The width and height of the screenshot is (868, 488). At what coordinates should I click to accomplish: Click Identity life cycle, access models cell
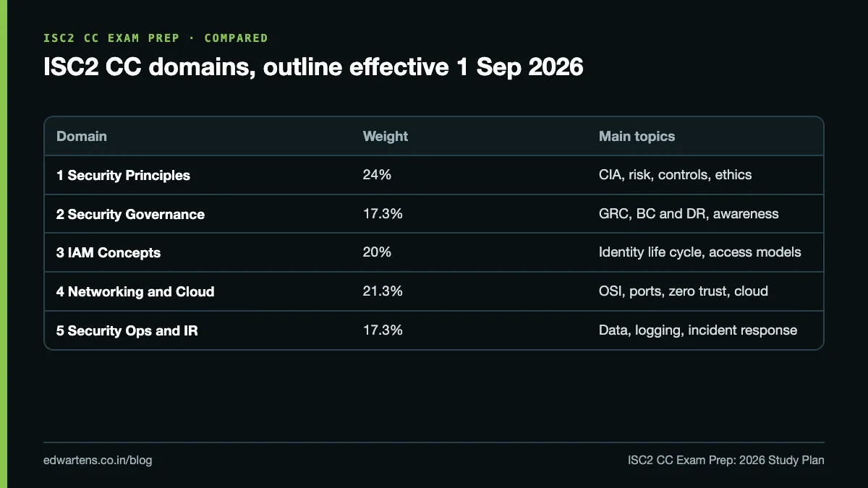[700, 253]
